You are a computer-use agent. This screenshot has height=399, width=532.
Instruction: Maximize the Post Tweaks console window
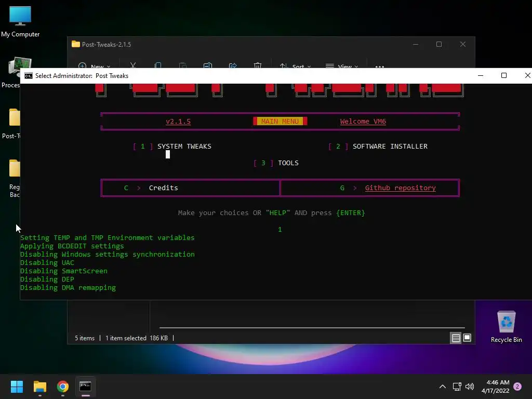coord(504,75)
